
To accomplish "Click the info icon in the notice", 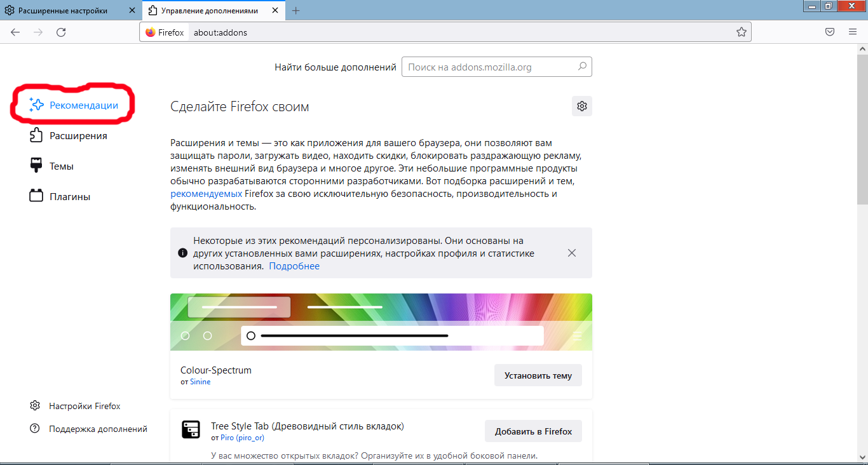I will click(x=183, y=253).
